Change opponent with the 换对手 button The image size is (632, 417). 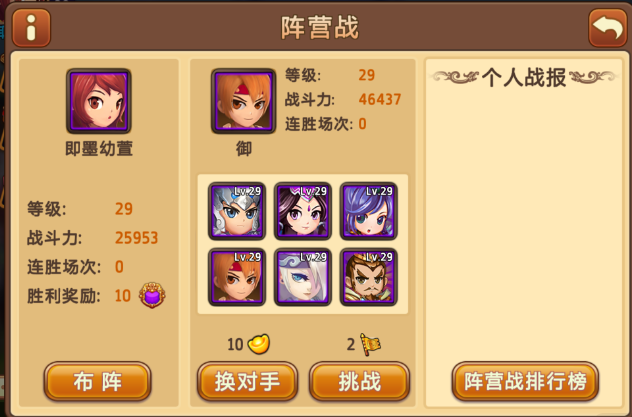coord(247,381)
